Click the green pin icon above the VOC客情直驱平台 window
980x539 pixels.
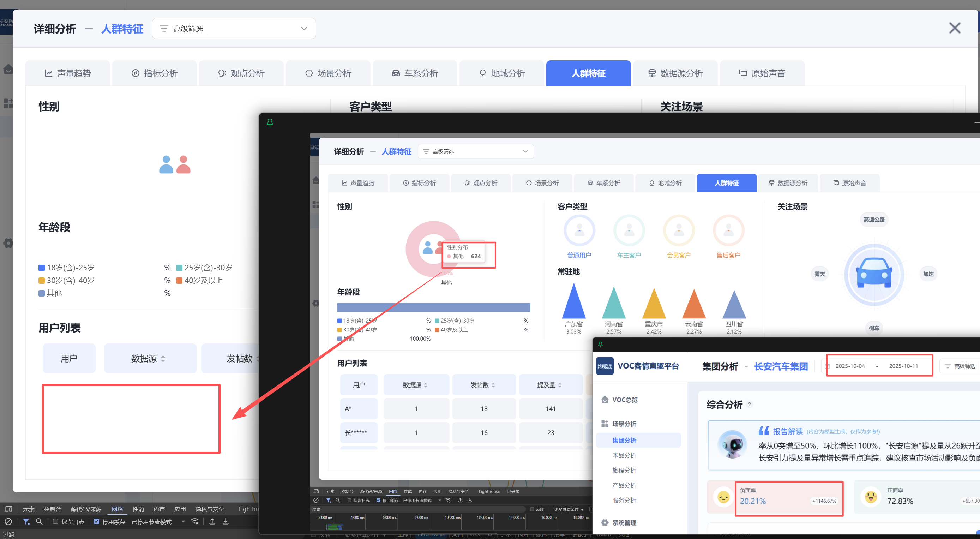(600, 345)
